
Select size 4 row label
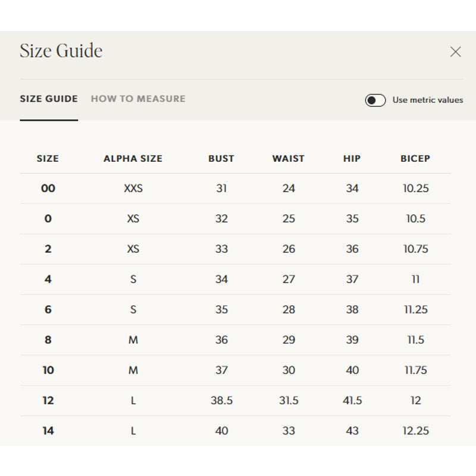[x=48, y=279]
